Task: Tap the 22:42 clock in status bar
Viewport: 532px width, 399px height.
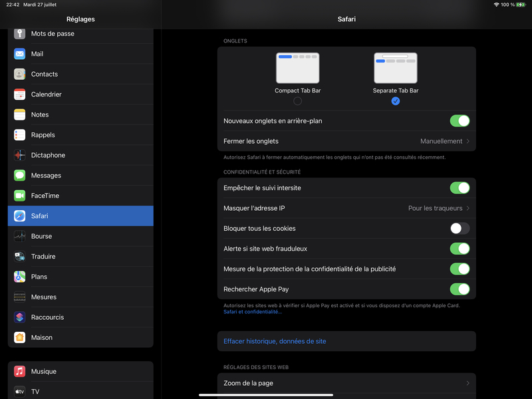Action: click(13, 5)
